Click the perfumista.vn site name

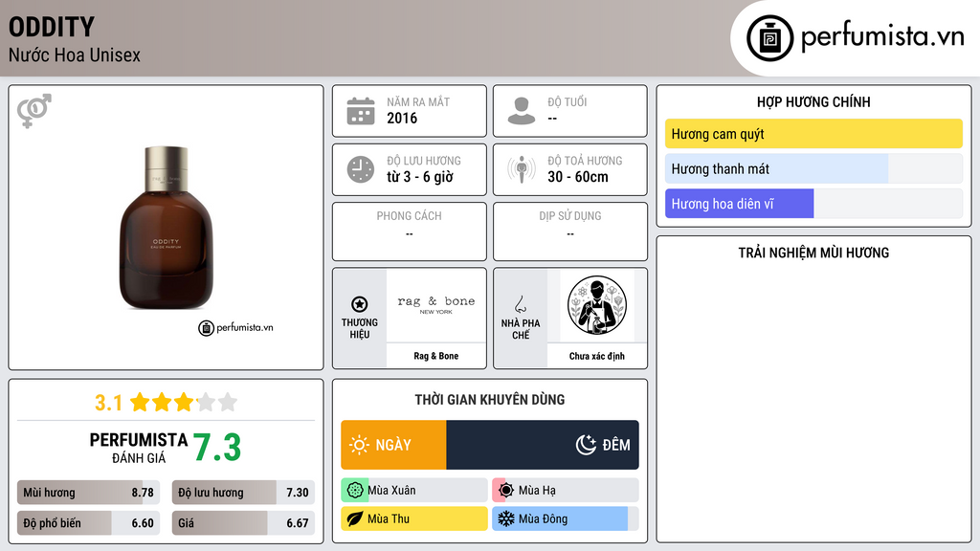point(882,37)
